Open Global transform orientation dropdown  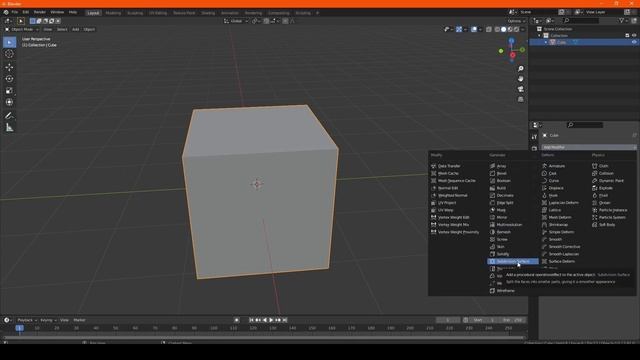[236, 21]
